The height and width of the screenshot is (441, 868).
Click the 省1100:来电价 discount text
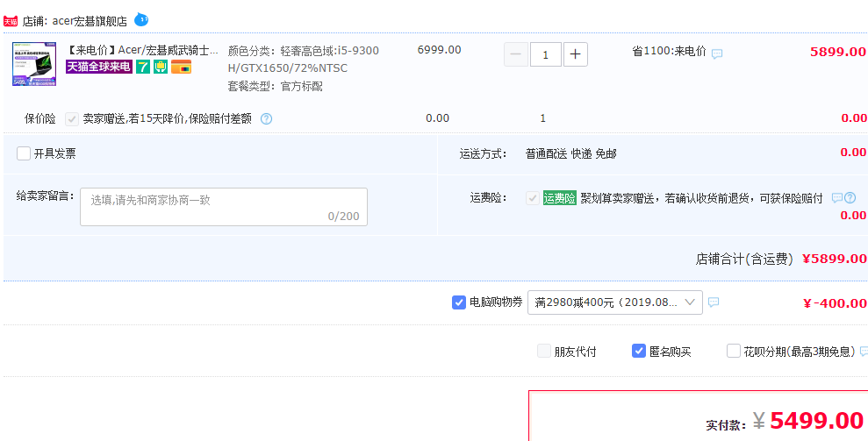pos(670,52)
